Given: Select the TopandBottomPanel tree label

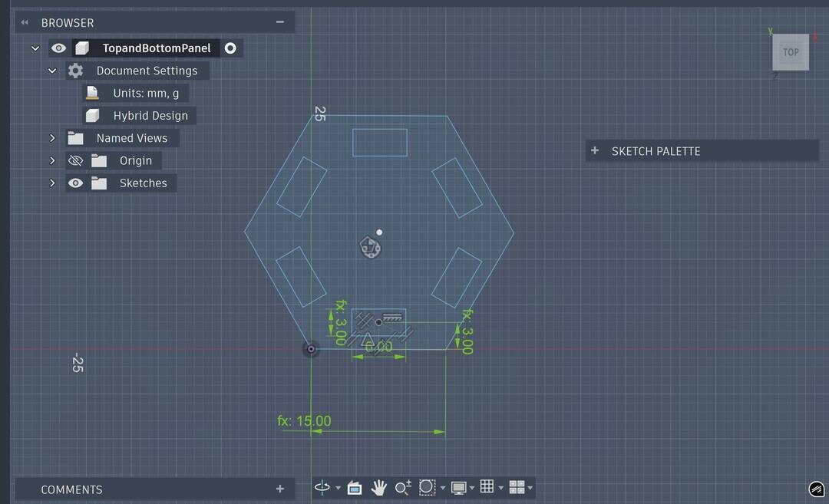Looking at the screenshot, I should pos(157,48).
